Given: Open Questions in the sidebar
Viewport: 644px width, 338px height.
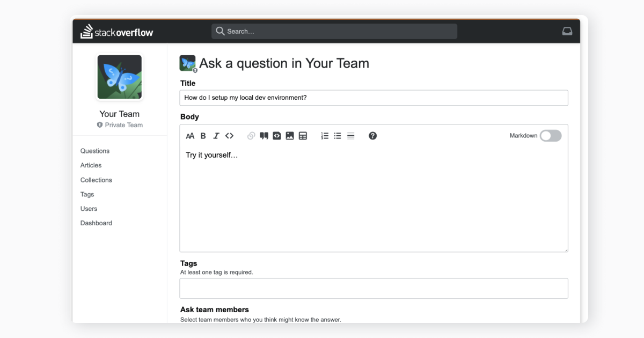Looking at the screenshot, I should [95, 151].
